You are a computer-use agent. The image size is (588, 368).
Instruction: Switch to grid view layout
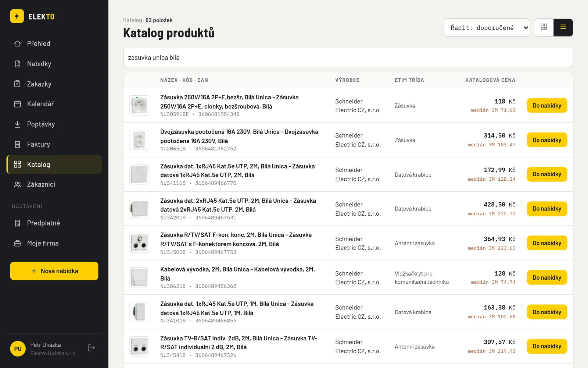[x=544, y=27]
